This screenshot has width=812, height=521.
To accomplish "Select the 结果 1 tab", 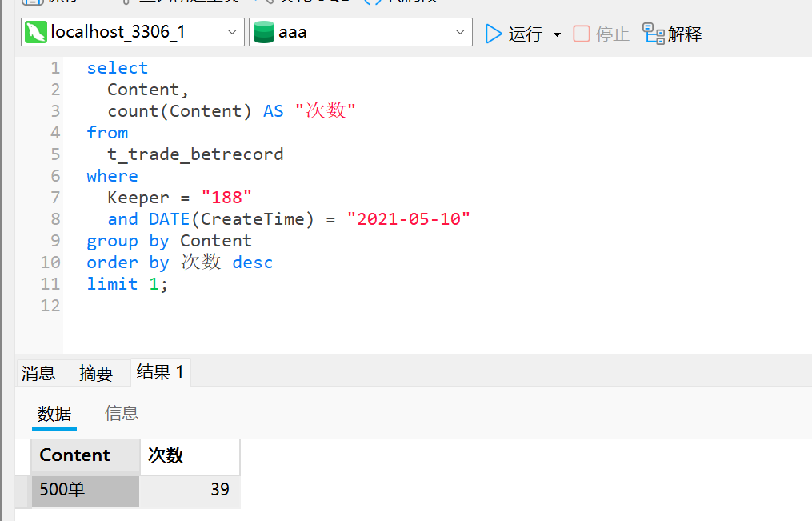I will tap(161, 372).
